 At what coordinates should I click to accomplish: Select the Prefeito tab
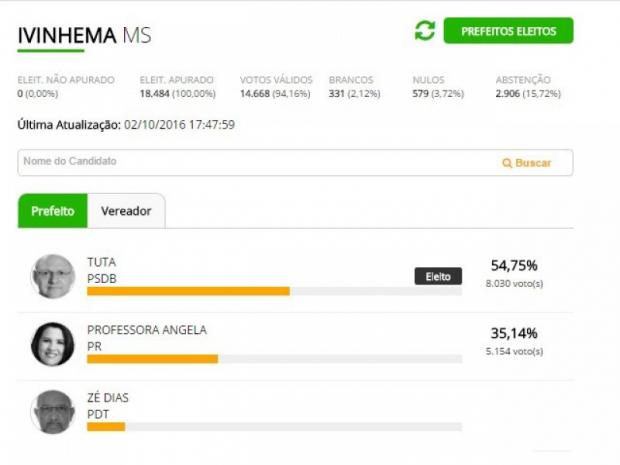(53, 211)
